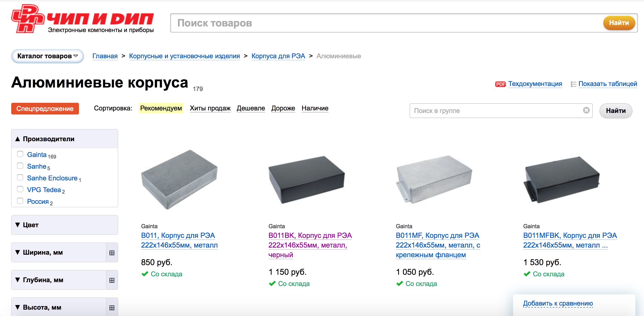This screenshot has width=644, height=316.
Task: Tick the Sanhe Enclosure checkbox
Action: 20,177
